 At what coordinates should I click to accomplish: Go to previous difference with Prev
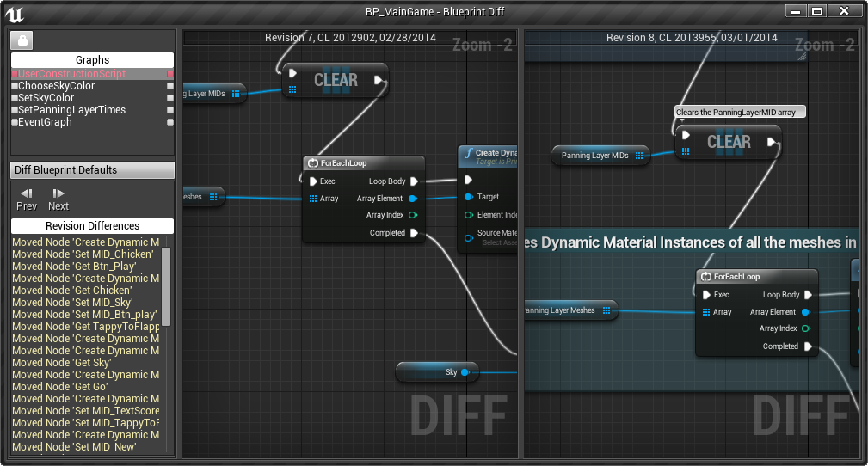point(27,199)
